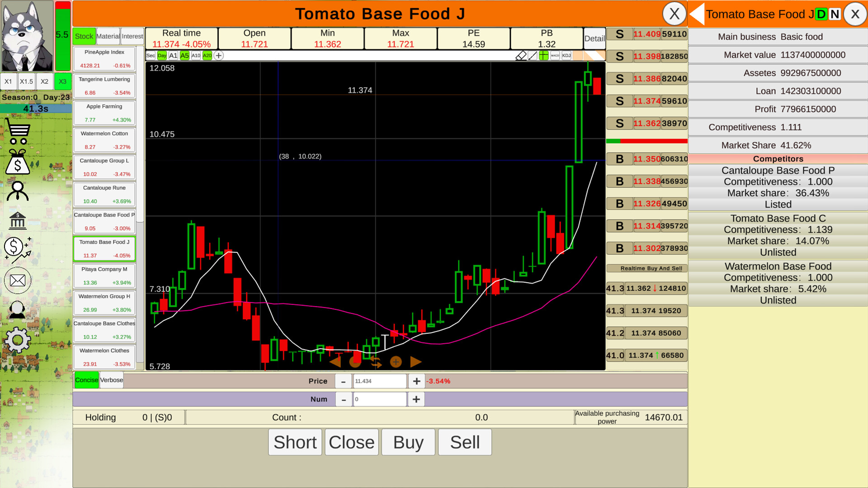This screenshot has height=488, width=868.
Task: Select Apple Farming in the stock list
Action: pyautogui.click(x=104, y=113)
